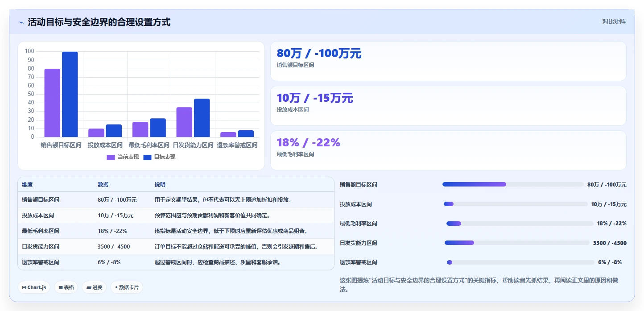Select table value 80万 / -100万元

[117, 199]
